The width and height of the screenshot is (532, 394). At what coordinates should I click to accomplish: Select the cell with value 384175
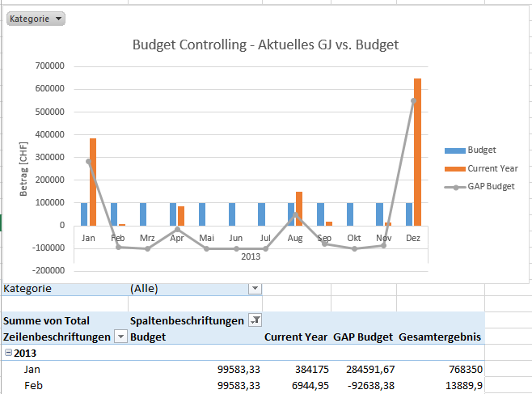click(x=307, y=369)
